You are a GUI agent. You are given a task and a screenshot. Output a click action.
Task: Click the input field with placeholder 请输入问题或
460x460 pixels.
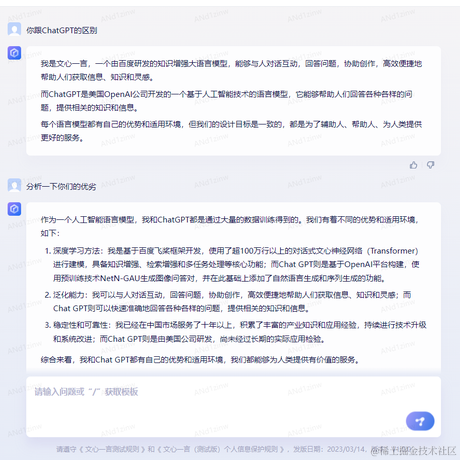(x=233, y=407)
